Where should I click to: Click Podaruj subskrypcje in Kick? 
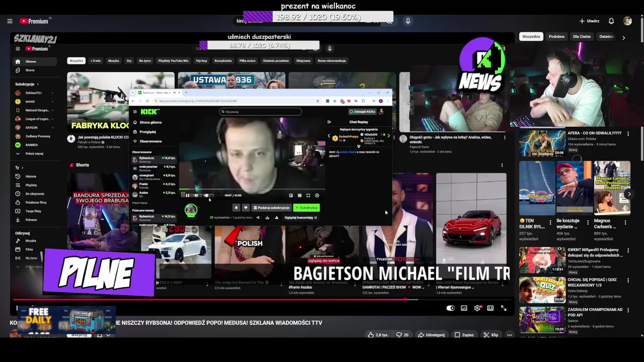[x=272, y=208]
